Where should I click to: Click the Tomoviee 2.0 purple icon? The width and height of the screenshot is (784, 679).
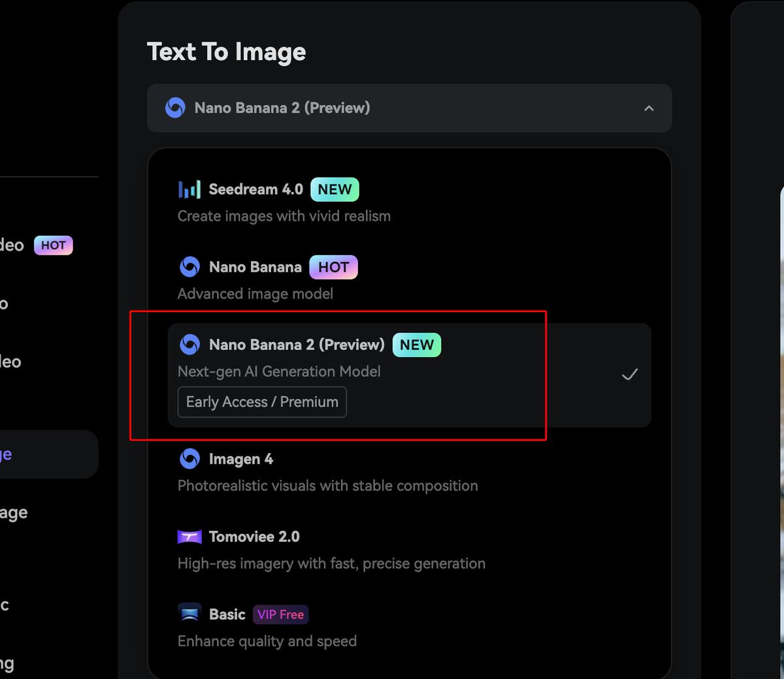click(x=189, y=537)
